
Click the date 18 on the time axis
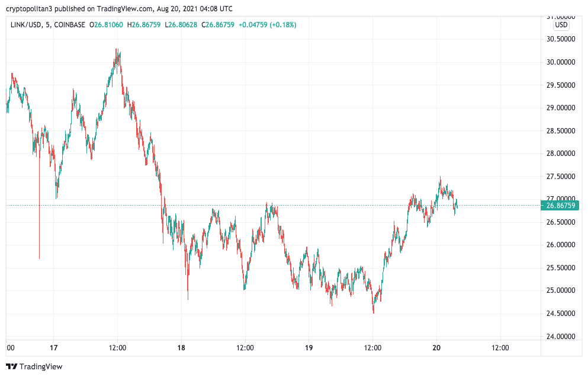click(181, 348)
